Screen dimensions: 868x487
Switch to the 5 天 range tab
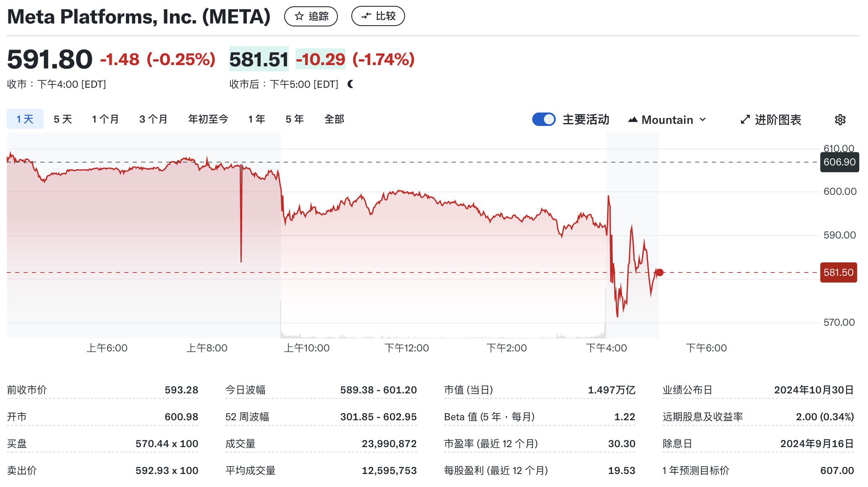[x=63, y=119]
